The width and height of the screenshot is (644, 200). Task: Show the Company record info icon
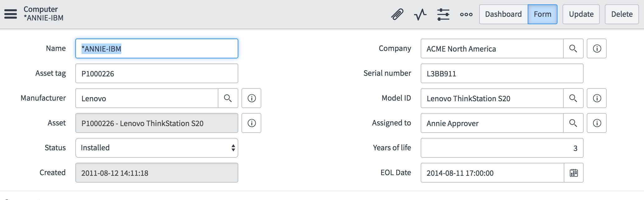pos(597,48)
